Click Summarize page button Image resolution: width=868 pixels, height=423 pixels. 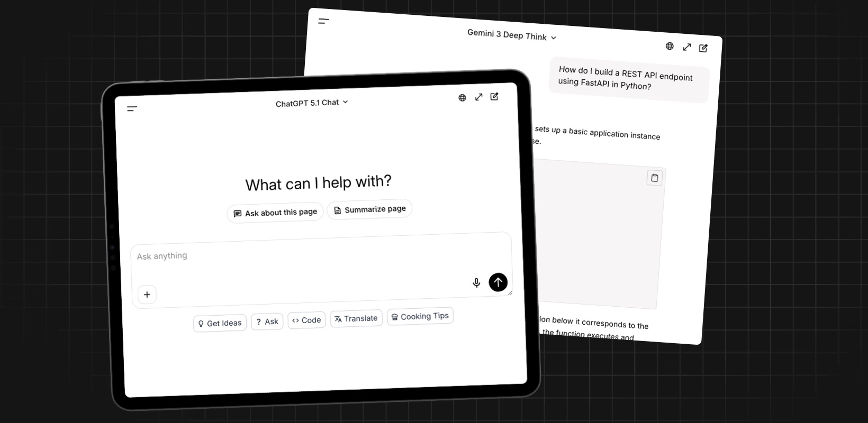click(x=369, y=209)
